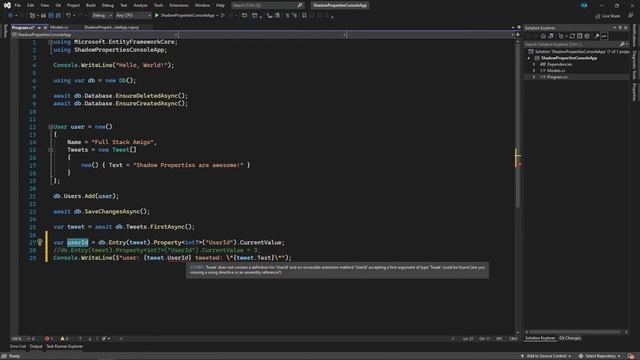Screen dimensions: 640x360
Task: Click the warning count triangle icon
Action: pos(62,338)
